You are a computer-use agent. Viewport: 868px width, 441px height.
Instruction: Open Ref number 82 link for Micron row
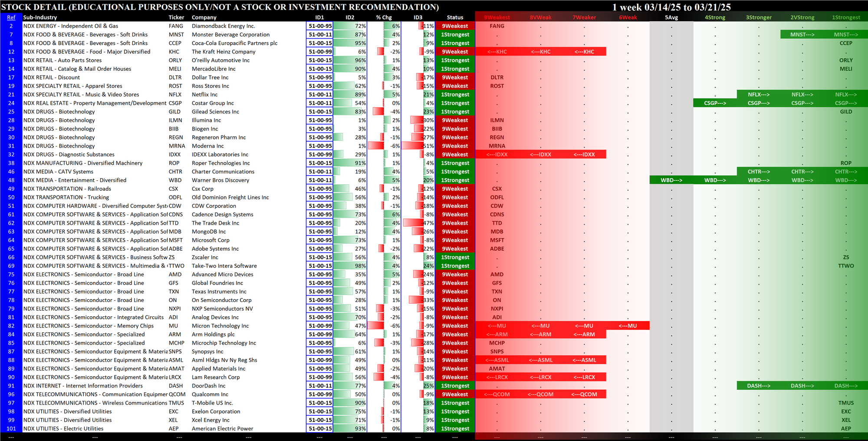pyautogui.click(x=11, y=326)
